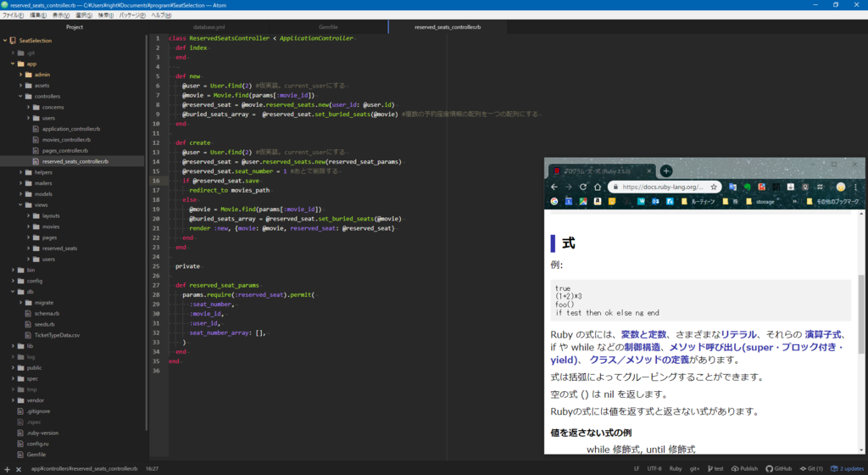Open the Chrome profile avatar
The width and height of the screenshot is (868, 475).
[x=841, y=187]
